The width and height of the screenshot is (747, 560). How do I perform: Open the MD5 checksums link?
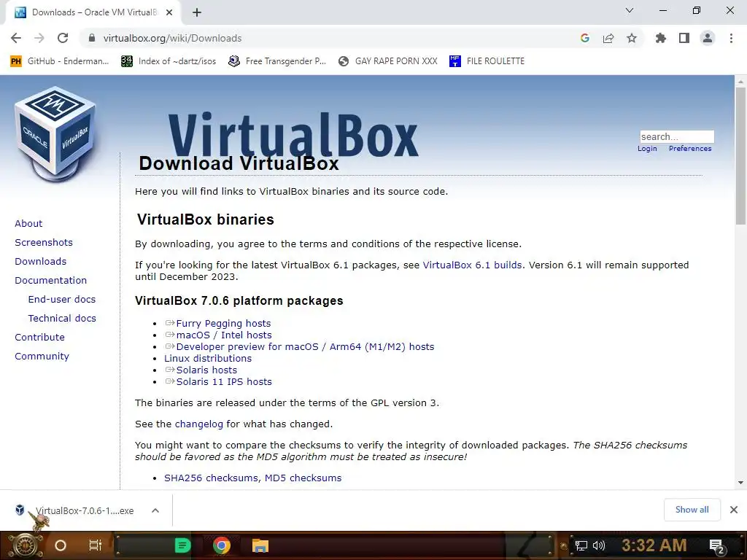(303, 478)
